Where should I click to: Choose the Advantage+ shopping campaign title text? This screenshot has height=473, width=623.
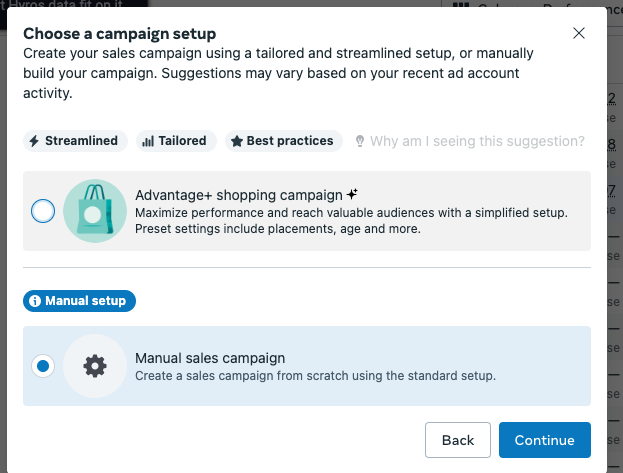239,195
